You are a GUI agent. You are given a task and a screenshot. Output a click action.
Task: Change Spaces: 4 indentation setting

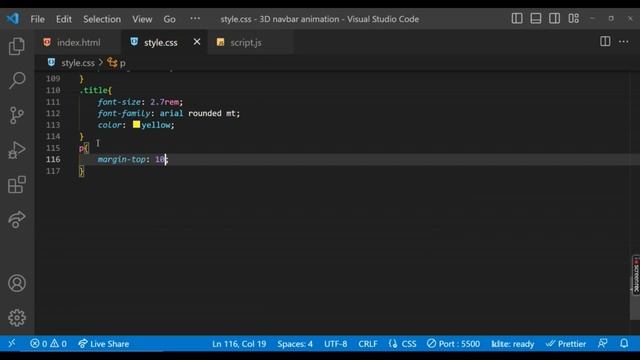[x=295, y=344]
